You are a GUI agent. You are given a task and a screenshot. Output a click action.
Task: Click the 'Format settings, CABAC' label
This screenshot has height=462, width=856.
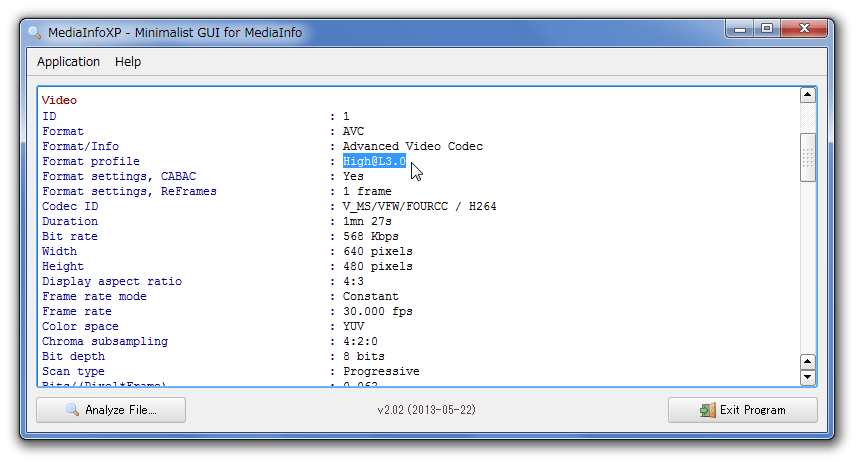click(x=119, y=176)
